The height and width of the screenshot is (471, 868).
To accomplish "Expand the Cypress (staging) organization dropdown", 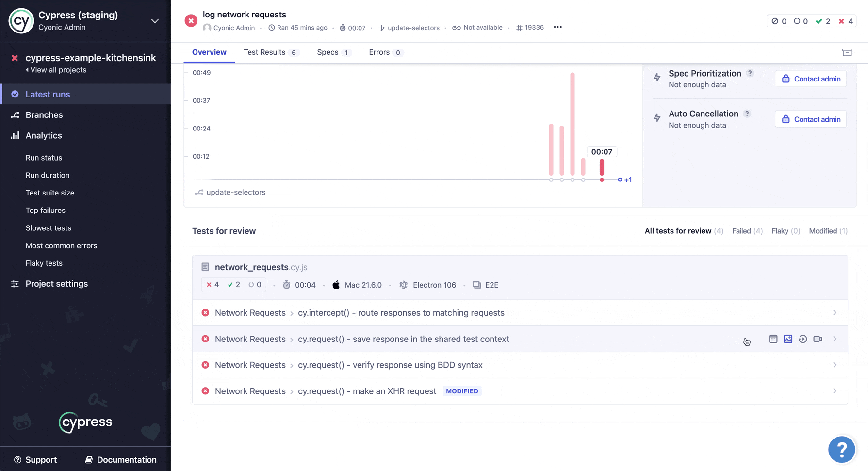I will [x=155, y=21].
